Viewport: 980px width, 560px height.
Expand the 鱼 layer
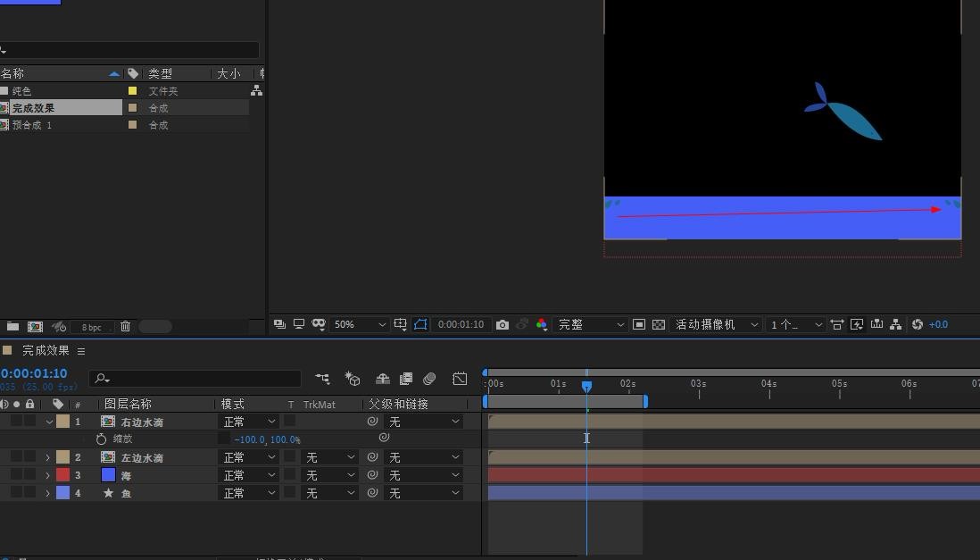[x=48, y=493]
